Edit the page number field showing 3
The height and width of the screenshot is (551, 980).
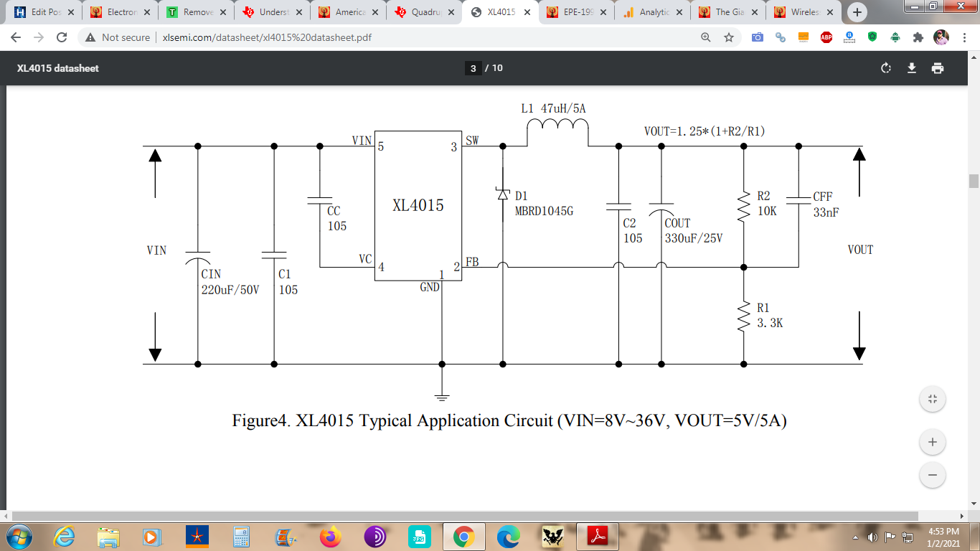click(473, 68)
